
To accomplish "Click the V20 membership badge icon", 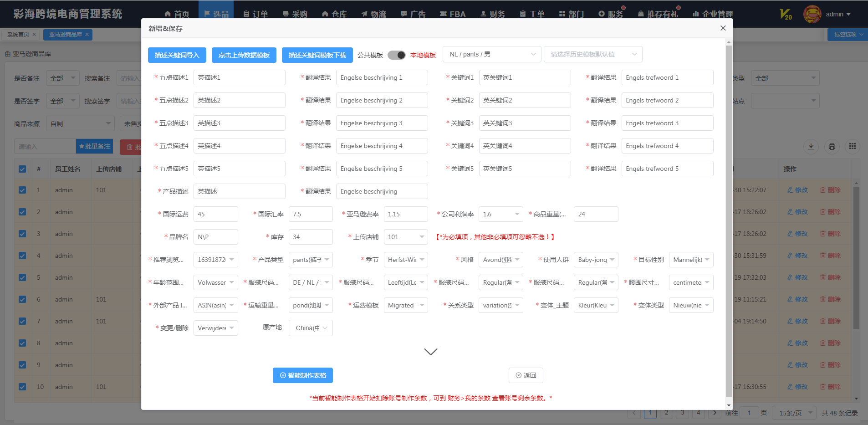I will click(x=786, y=15).
